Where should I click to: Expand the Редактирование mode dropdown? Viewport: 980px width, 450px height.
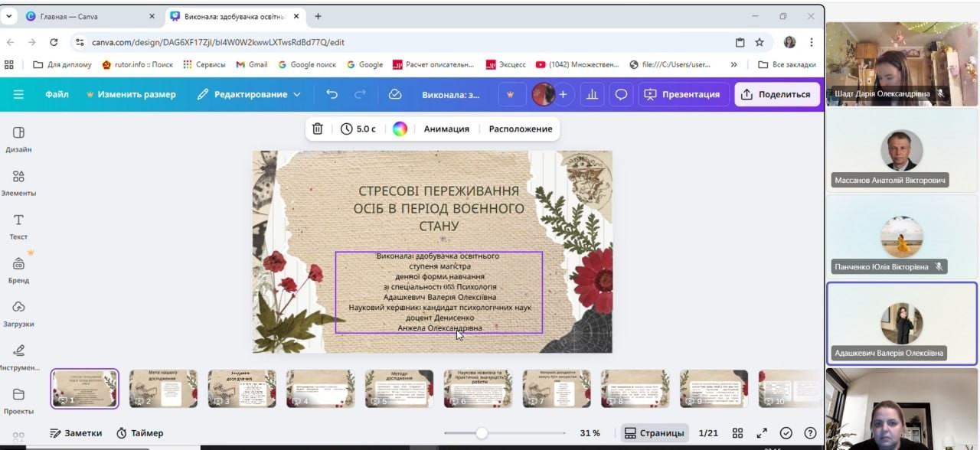(250, 94)
